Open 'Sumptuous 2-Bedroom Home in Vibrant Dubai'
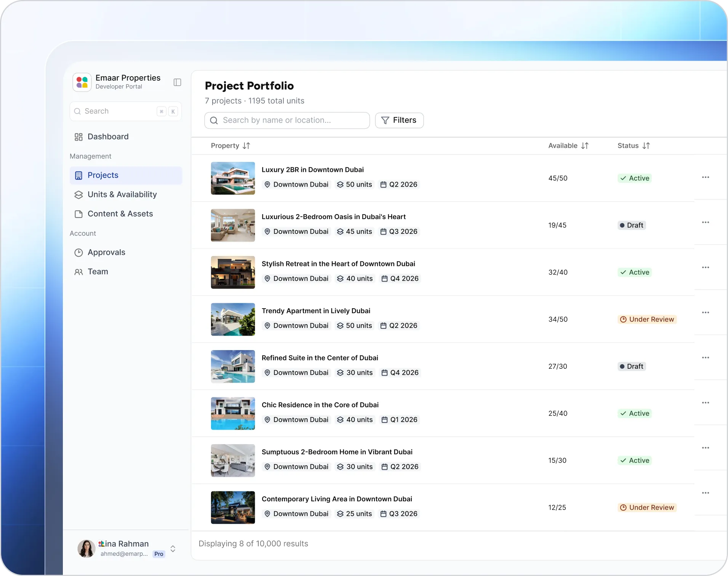The image size is (728, 576). pos(337,452)
